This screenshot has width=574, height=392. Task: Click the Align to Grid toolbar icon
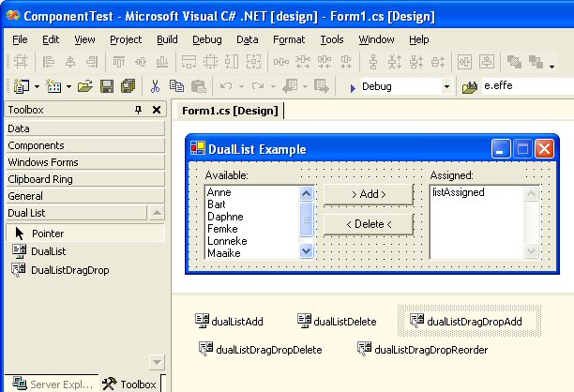coord(21,62)
